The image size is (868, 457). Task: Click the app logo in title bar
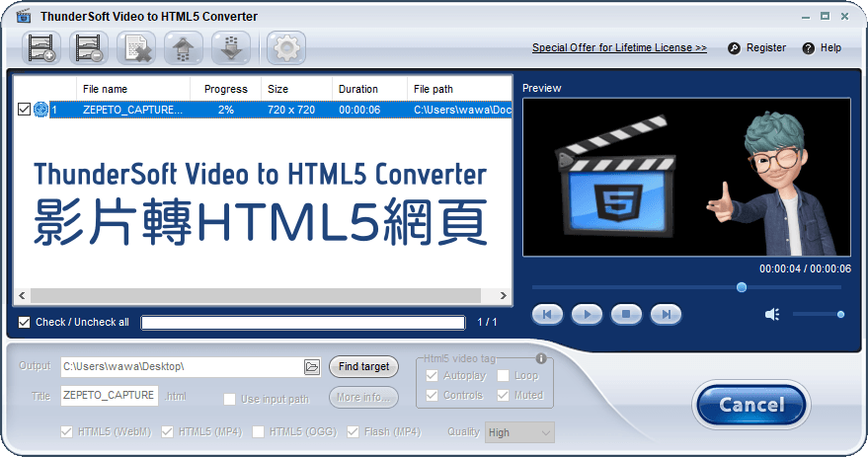pyautogui.click(x=24, y=16)
